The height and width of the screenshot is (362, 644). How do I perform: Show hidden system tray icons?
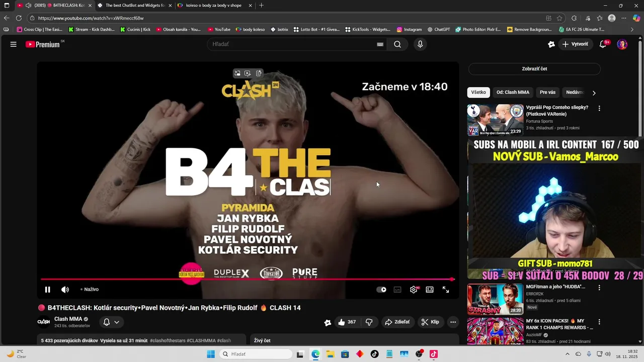pyautogui.click(x=568, y=354)
